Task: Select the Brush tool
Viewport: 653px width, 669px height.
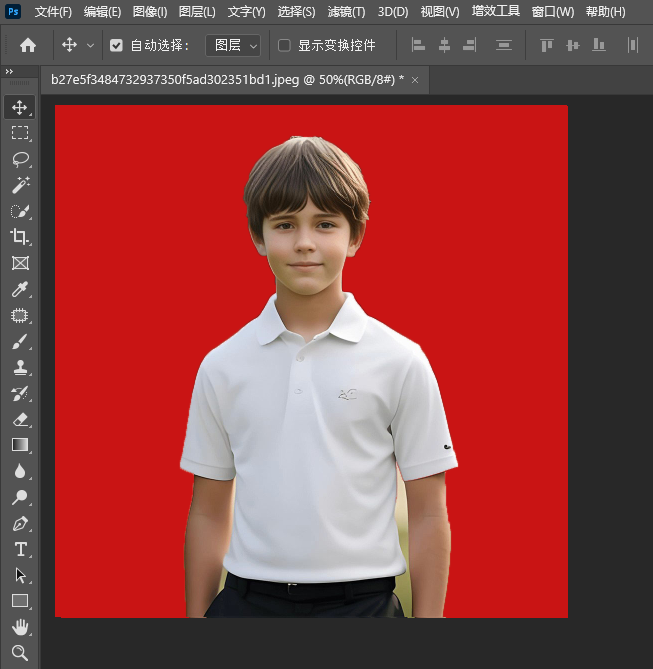Action: tap(20, 341)
